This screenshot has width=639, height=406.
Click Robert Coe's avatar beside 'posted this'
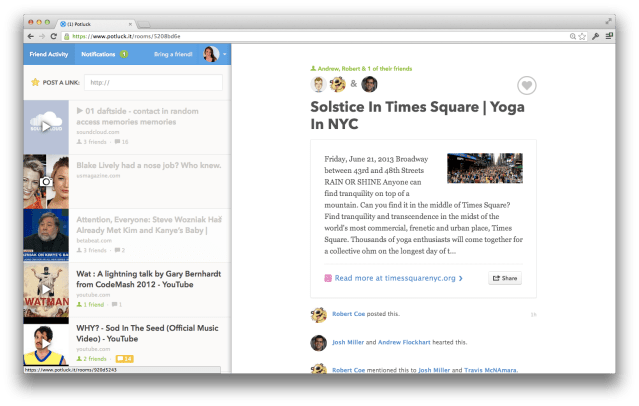(318, 315)
